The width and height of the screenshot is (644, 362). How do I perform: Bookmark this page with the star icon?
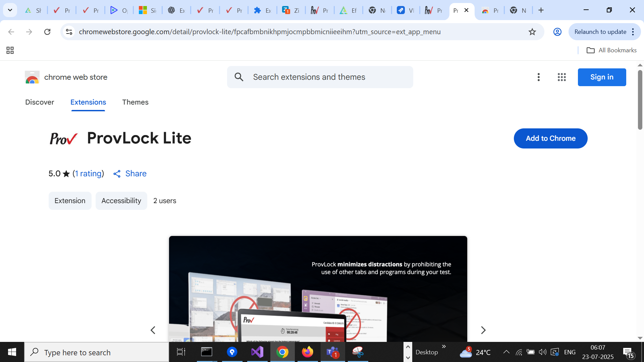pos(532,32)
